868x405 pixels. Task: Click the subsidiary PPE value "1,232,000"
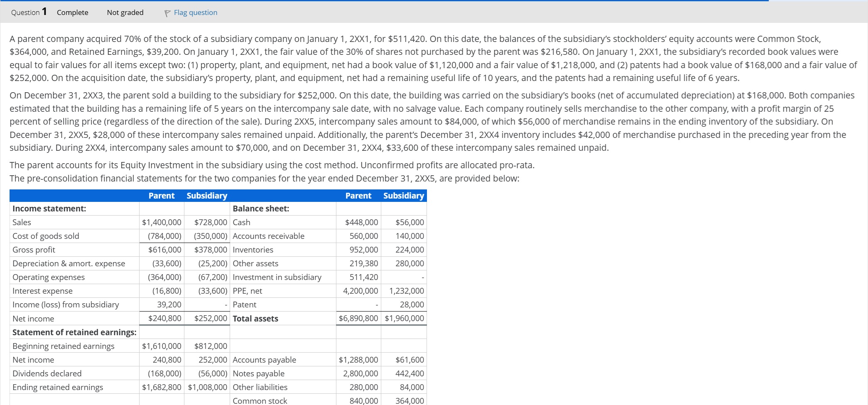(407, 291)
